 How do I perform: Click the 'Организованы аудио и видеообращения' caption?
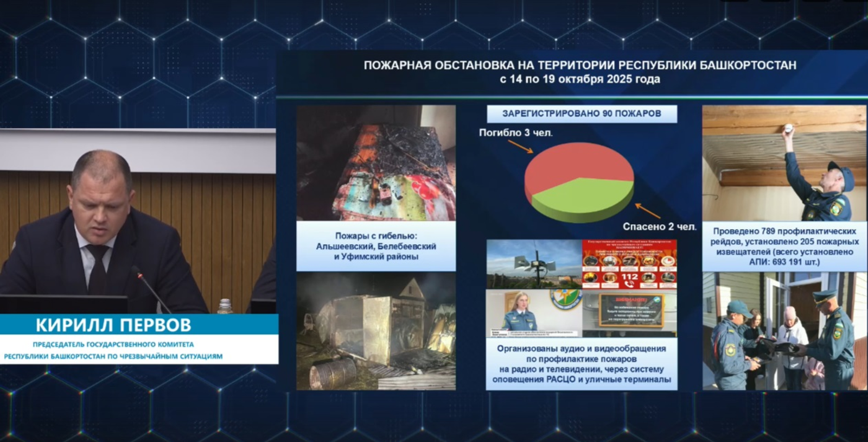click(x=581, y=364)
